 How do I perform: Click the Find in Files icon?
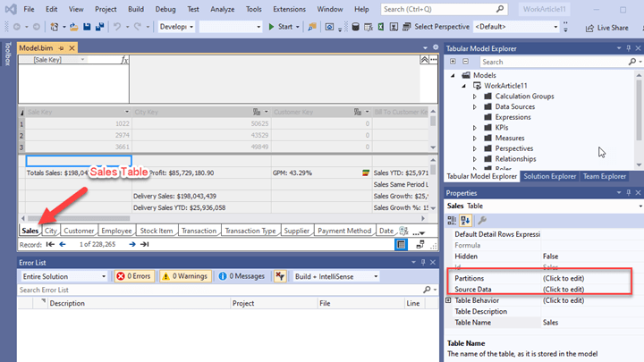[312, 27]
